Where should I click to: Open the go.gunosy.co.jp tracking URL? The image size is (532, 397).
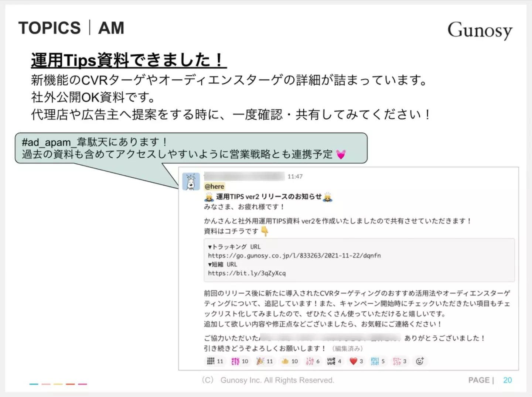[294, 256]
